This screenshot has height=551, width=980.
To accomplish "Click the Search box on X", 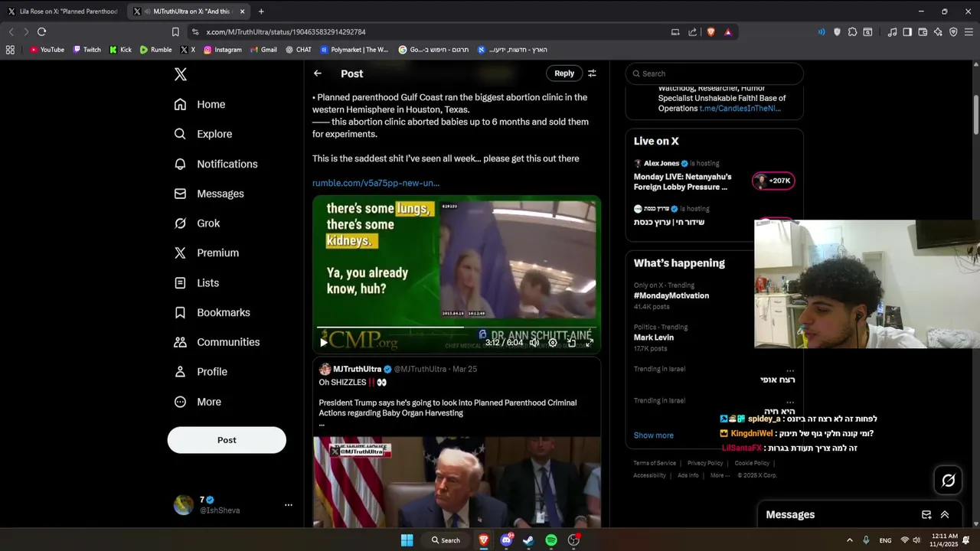I will pyautogui.click(x=714, y=73).
